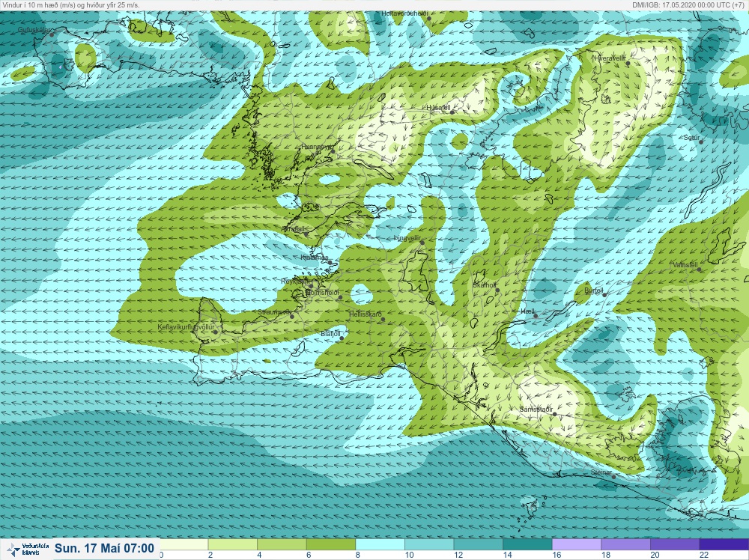The image size is (749, 560).
Task: Pick the 12–14 m/s legend swatch
Action: point(479,545)
